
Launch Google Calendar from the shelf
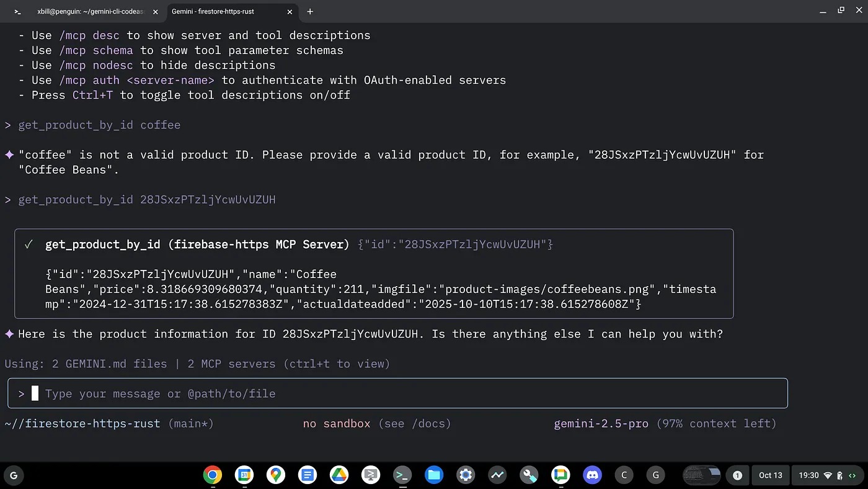(244, 475)
